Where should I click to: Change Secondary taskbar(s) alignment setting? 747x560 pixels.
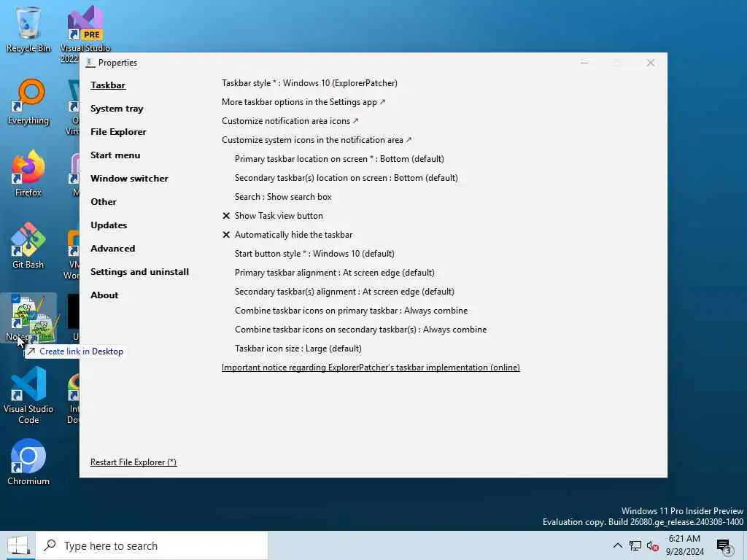[x=344, y=292]
